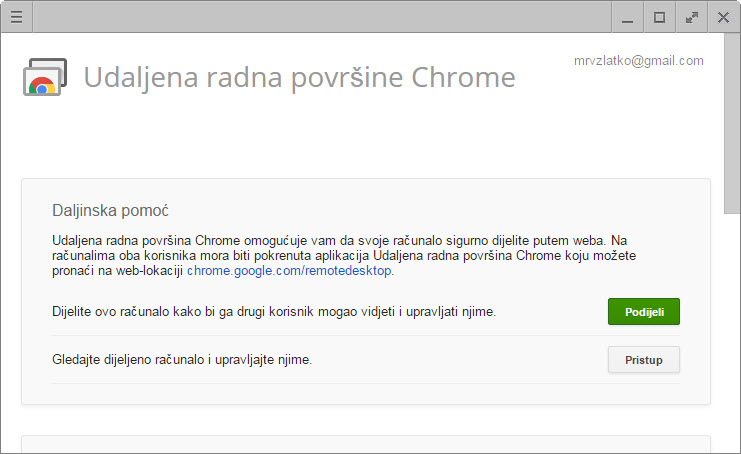741x454 pixels.
Task: Click the Udaljena radna površine Chrome title
Action: 299,77
